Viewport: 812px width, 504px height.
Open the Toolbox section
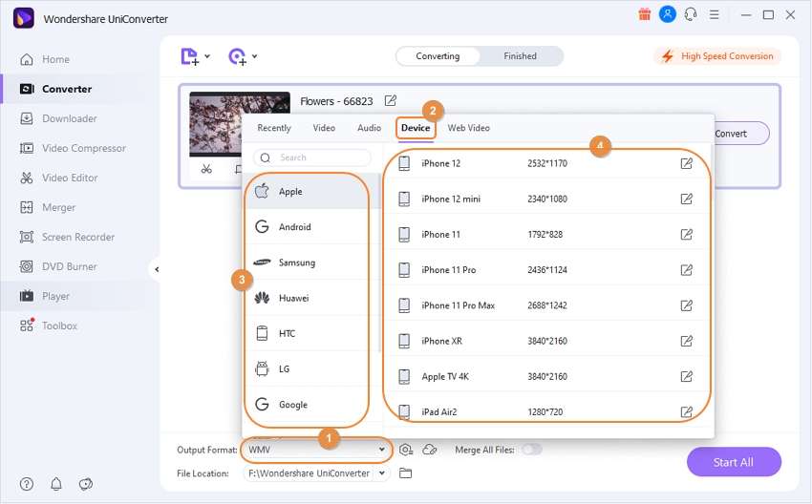point(48,325)
